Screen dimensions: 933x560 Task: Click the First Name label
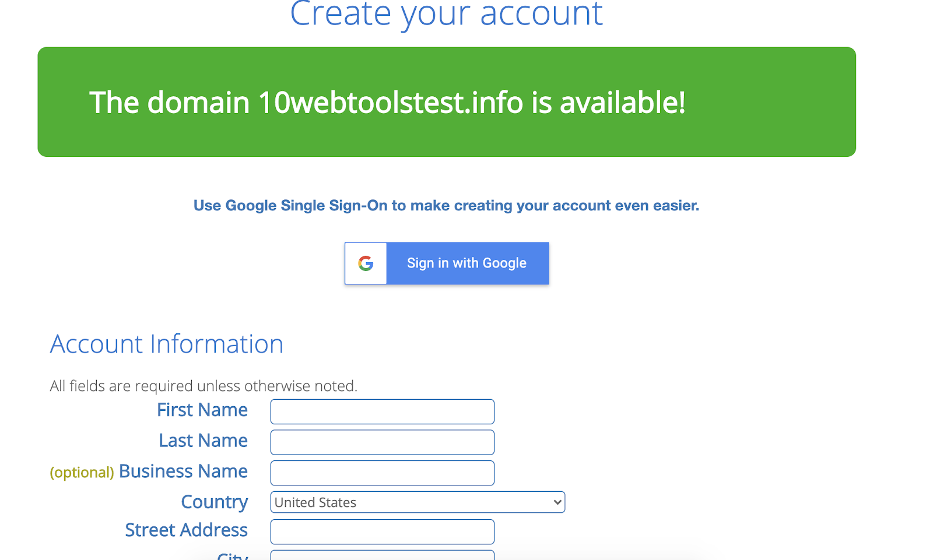[202, 410]
